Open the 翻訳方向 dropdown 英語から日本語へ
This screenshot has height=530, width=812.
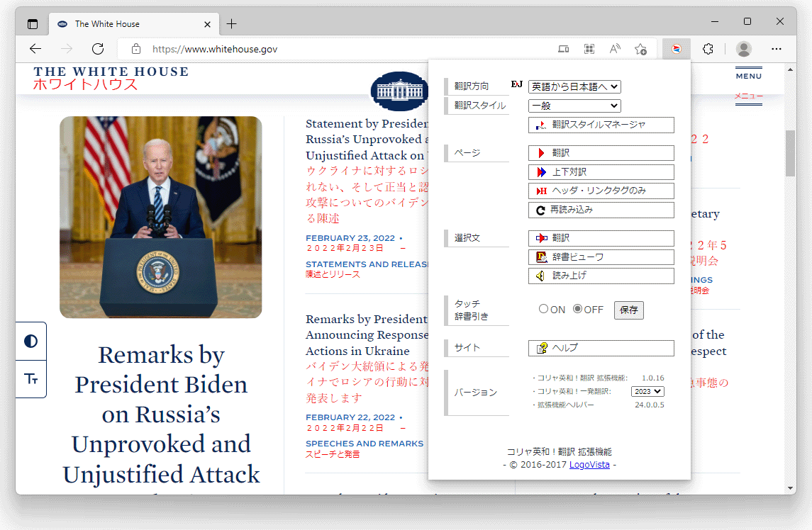click(574, 87)
